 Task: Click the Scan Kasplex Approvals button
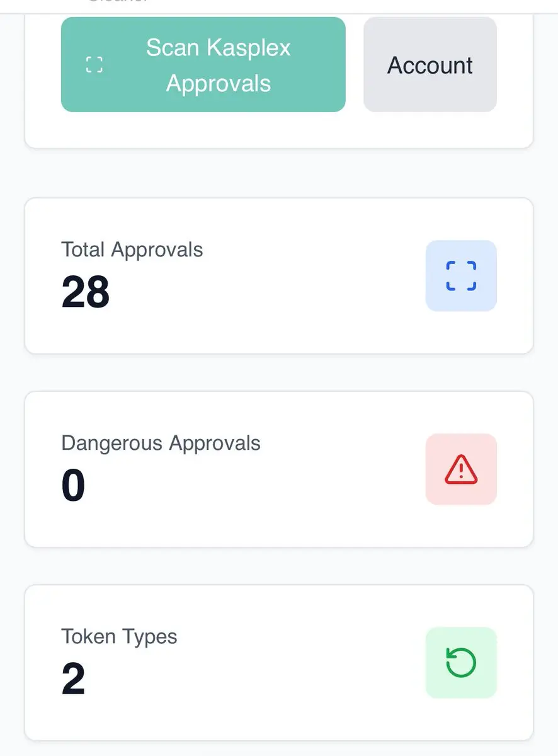coord(203,64)
